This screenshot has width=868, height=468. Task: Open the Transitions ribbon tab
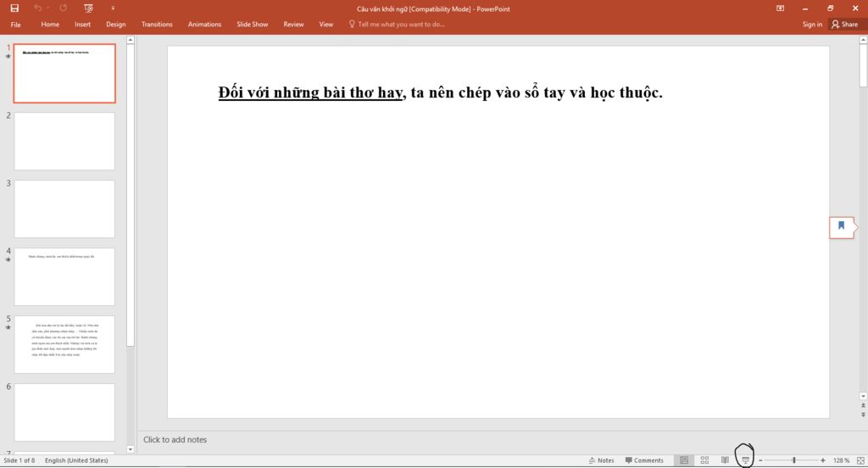157,25
